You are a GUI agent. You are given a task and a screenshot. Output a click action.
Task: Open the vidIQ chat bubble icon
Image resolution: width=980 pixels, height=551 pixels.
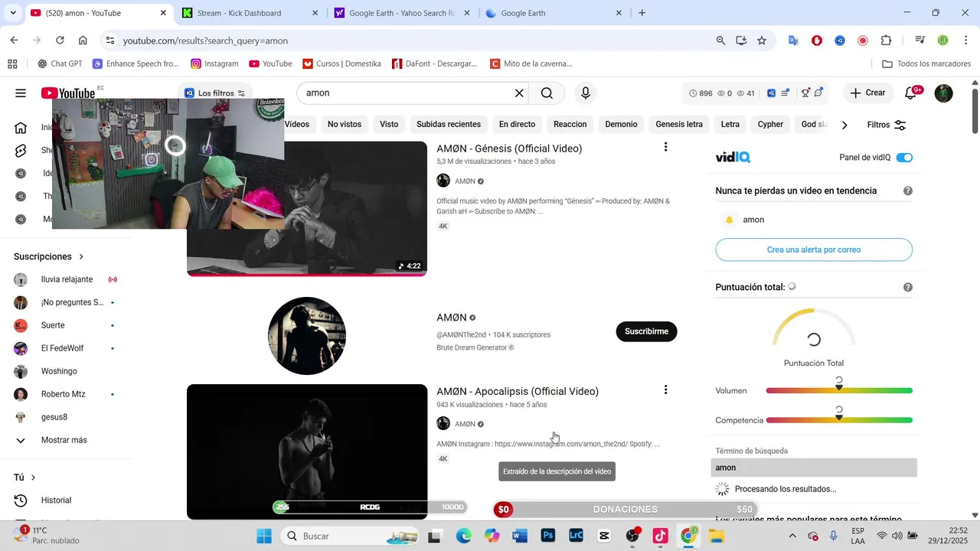818,93
